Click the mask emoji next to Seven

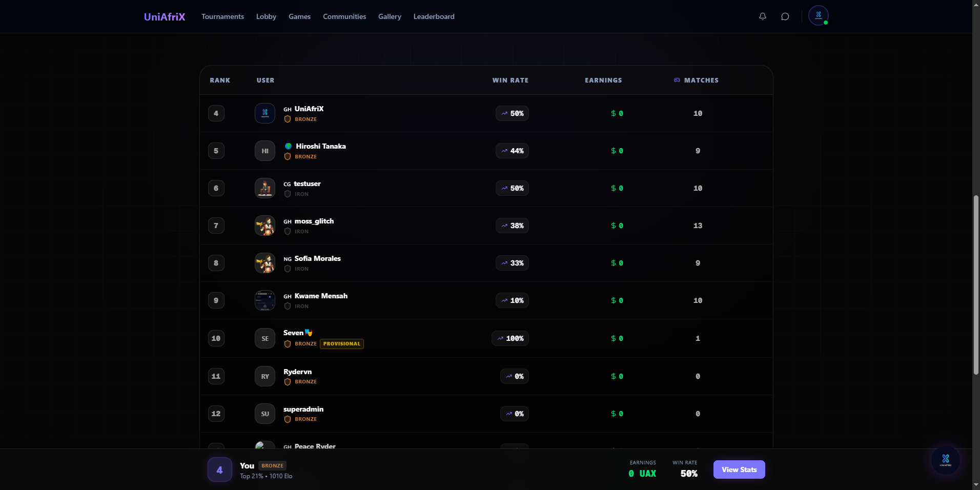pyautogui.click(x=309, y=333)
